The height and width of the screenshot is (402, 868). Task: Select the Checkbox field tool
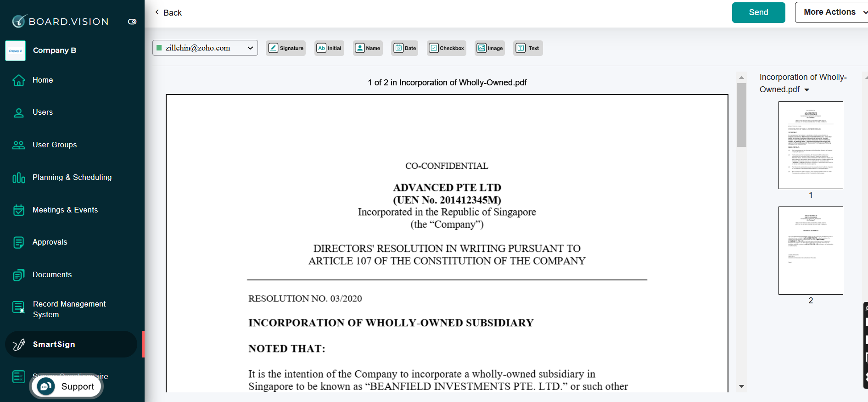[447, 48]
